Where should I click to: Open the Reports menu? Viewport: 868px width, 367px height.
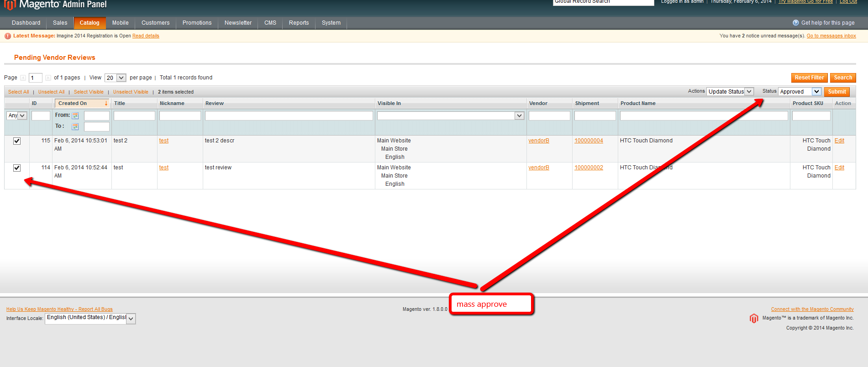coord(299,23)
